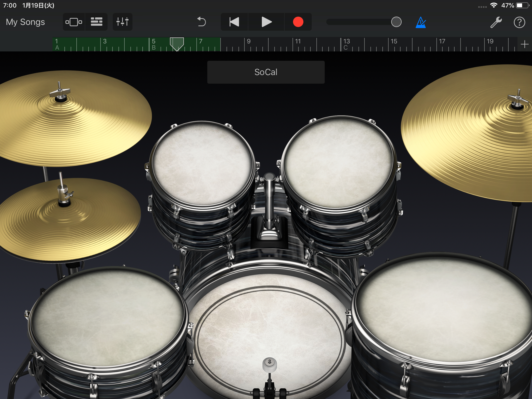Tap the Wi-Fi status icon
532x399 pixels.
tap(494, 5)
